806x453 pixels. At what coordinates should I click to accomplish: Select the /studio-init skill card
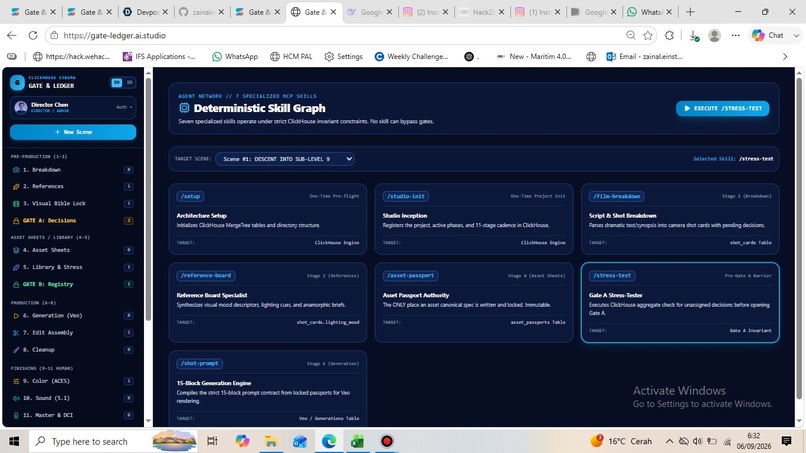pos(474,219)
